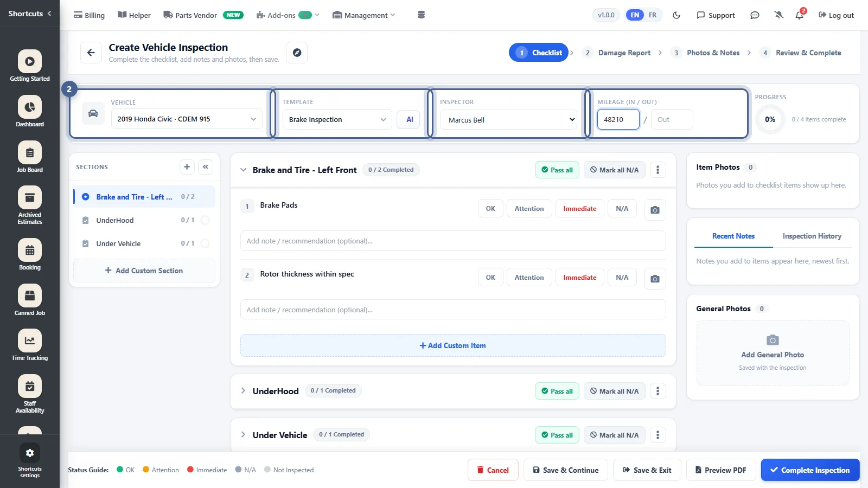Add photo to Brake Pads item
Screen dimensions: 868x488
pyautogui.click(x=655, y=209)
